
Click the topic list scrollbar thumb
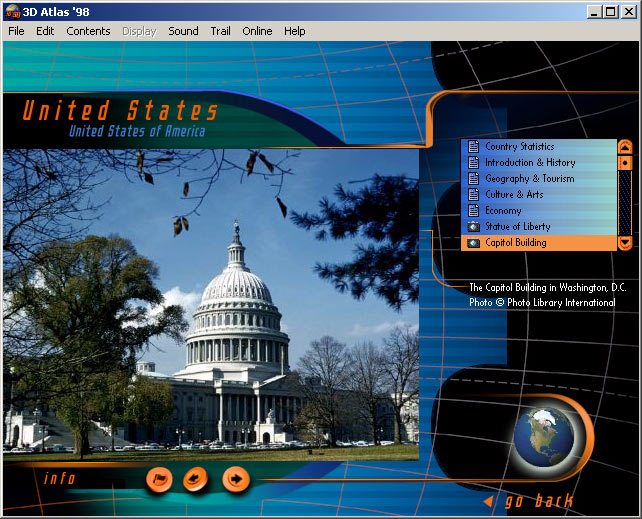[625, 162]
